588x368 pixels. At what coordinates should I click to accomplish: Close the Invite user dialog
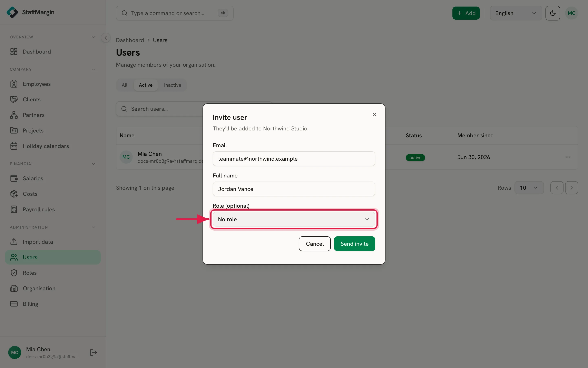point(374,114)
